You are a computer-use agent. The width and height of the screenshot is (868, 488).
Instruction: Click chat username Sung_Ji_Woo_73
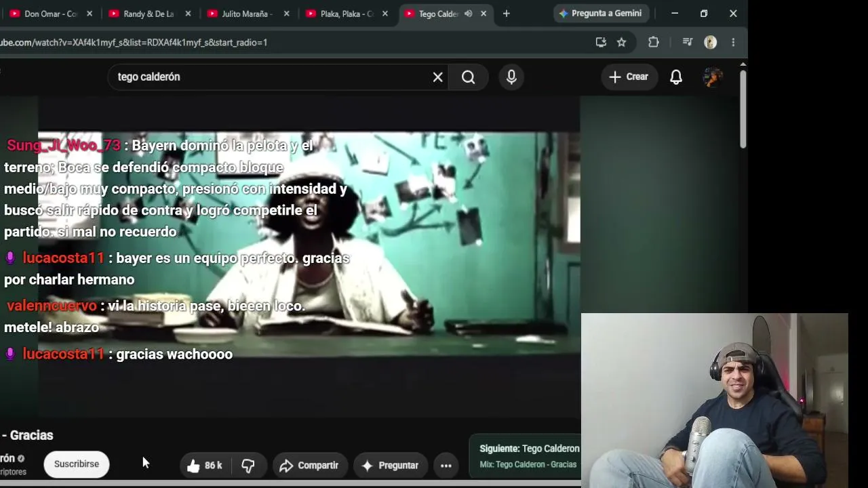click(x=64, y=146)
